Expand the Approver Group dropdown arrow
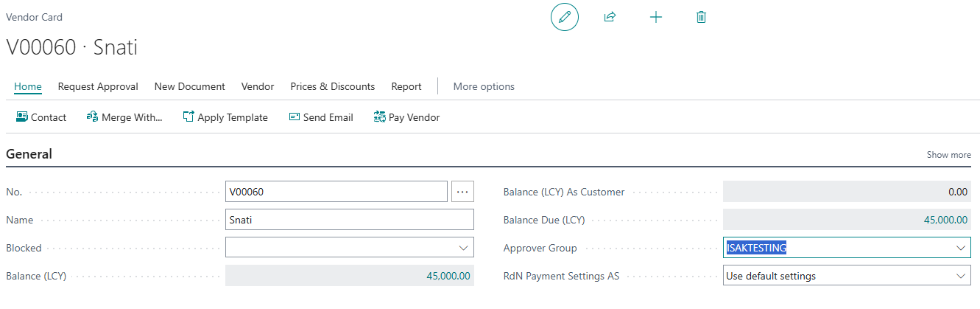 tap(961, 248)
